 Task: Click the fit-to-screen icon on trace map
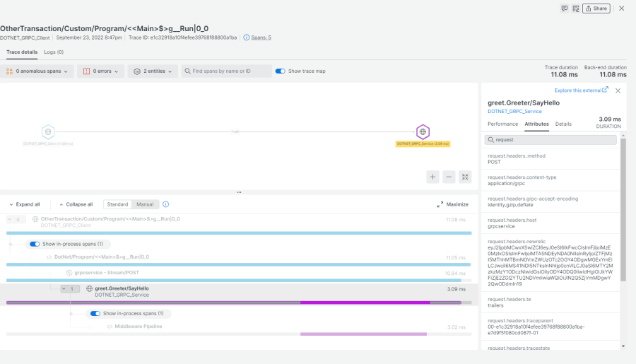[x=465, y=177]
